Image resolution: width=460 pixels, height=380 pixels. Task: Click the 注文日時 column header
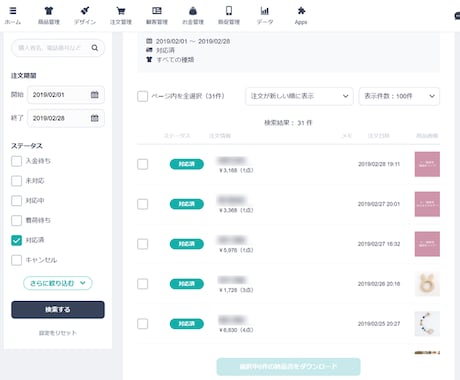point(378,136)
